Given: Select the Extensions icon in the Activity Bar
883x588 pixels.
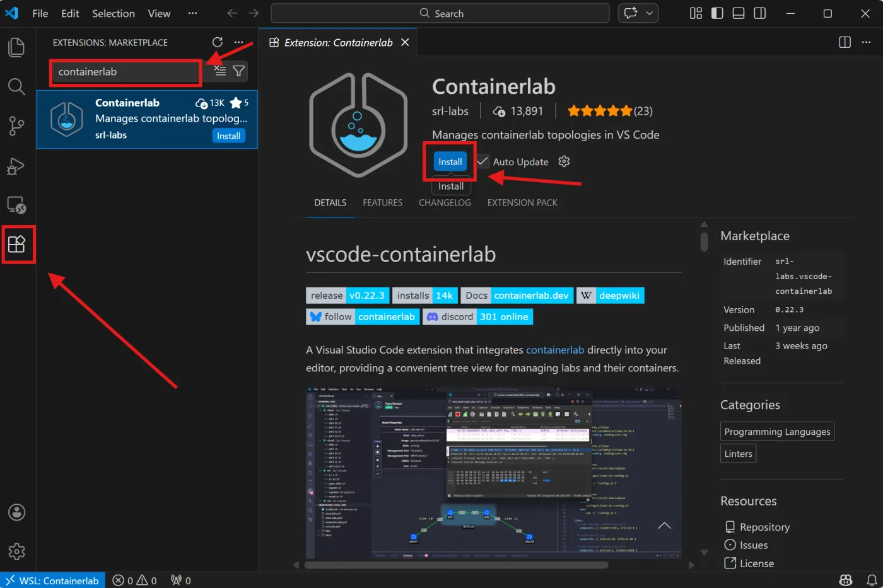Looking at the screenshot, I should coord(18,245).
